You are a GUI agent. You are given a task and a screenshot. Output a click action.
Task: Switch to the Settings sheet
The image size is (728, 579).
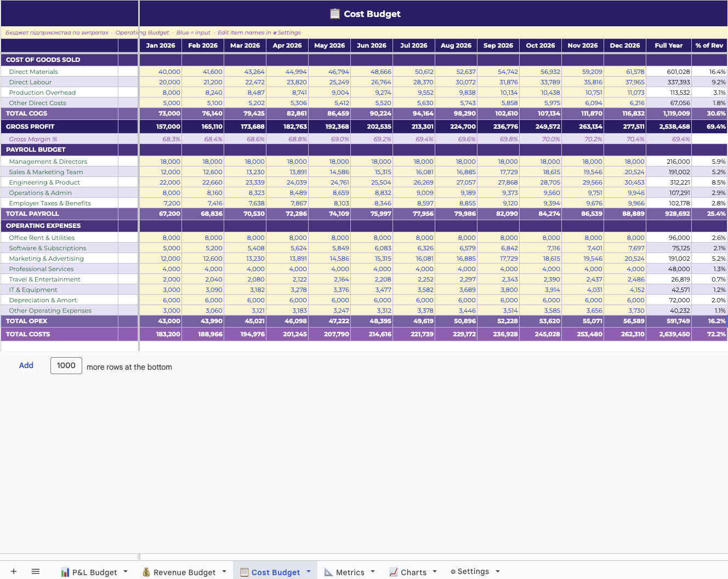tap(473, 571)
